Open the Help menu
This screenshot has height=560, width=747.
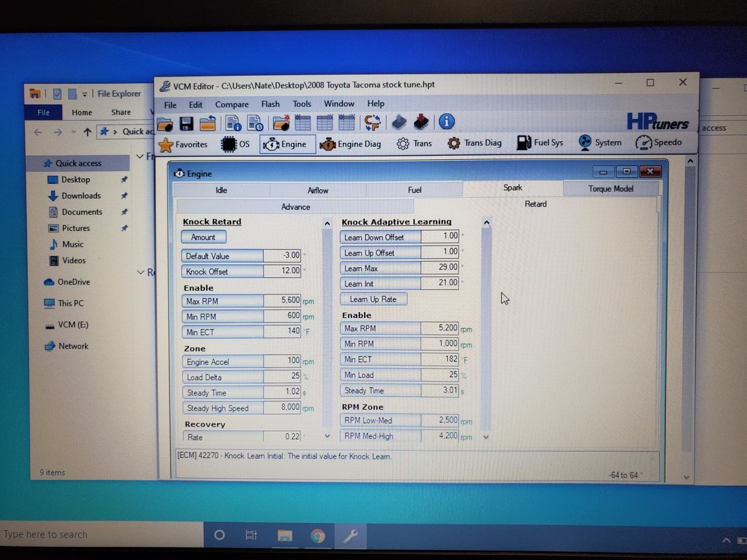coord(376,103)
